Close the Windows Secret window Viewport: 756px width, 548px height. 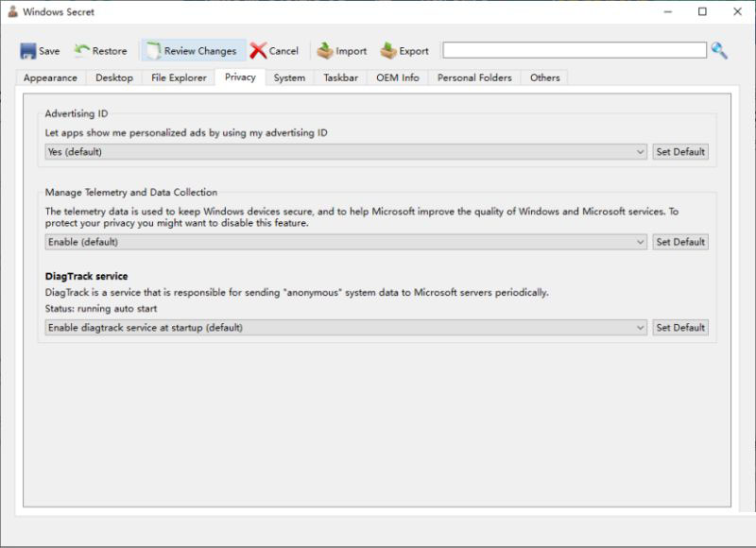click(x=738, y=11)
